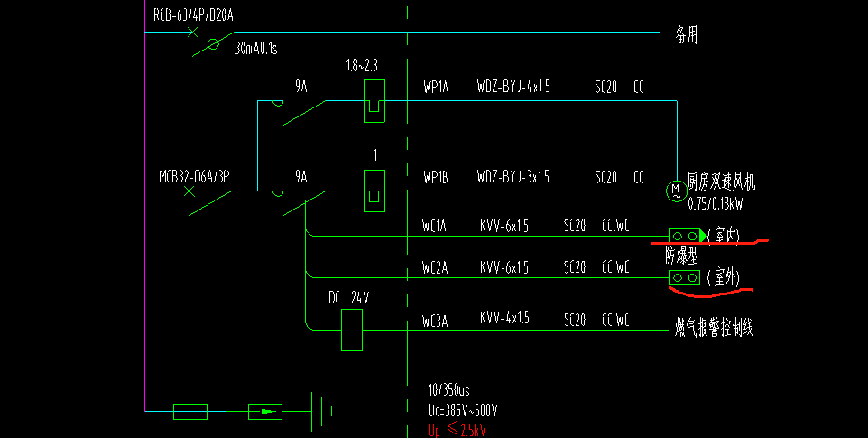Click SC20 on the WP1A row
This screenshot has height=438, width=868.
click(x=605, y=87)
